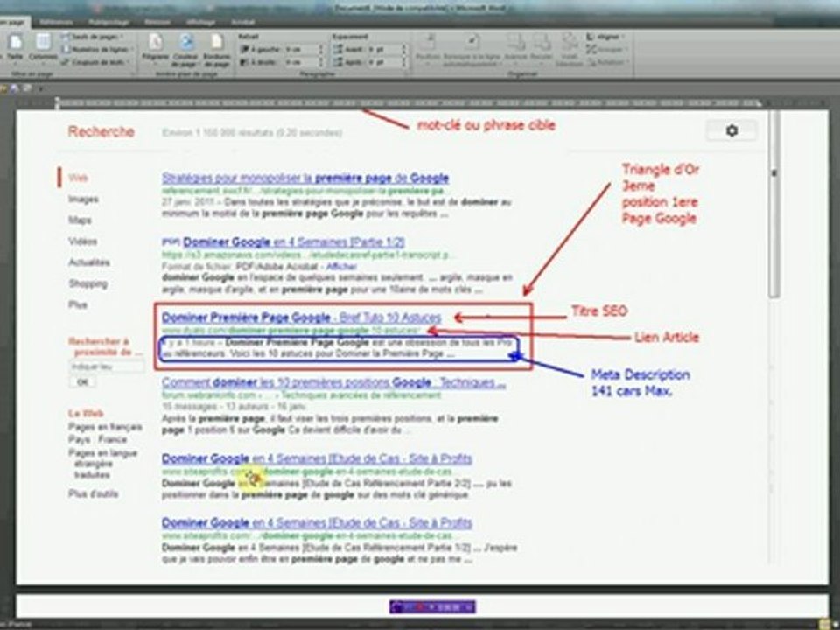Click the horizontal ruler above the page
This screenshot has width=840, height=630.
[409, 102]
